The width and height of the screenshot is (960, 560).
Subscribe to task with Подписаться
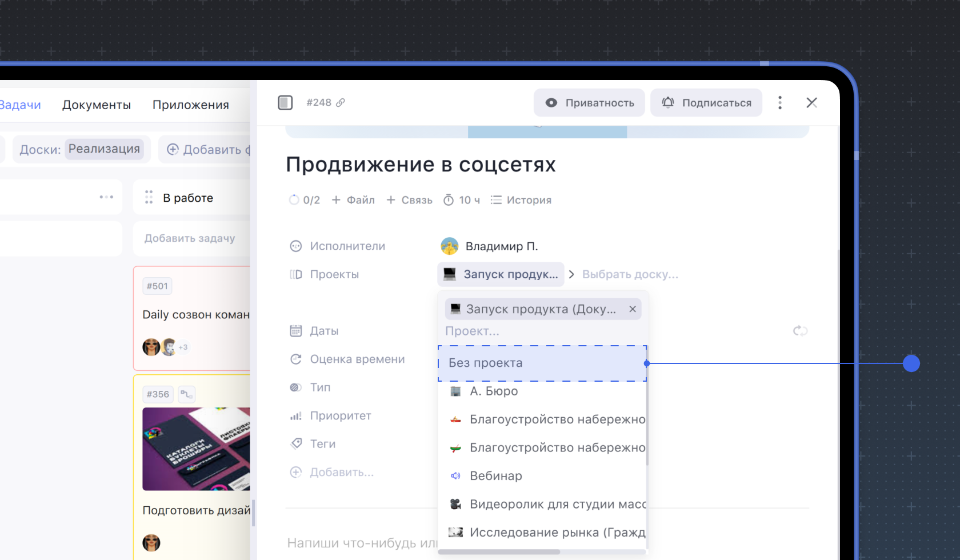pyautogui.click(x=706, y=103)
